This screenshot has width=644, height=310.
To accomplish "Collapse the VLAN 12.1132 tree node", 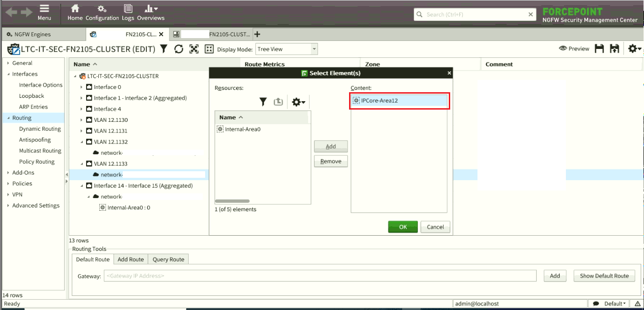I will [82, 142].
